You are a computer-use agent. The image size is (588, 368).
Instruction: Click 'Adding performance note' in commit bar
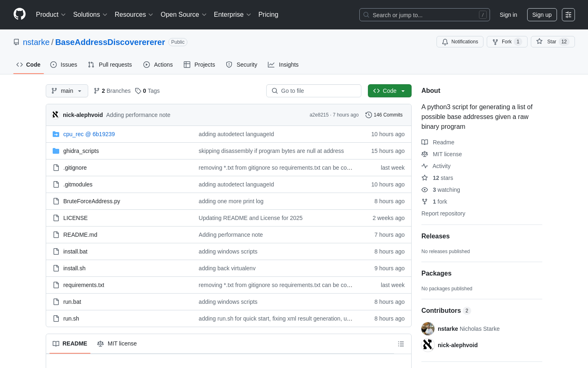pyautogui.click(x=138, y=115)
